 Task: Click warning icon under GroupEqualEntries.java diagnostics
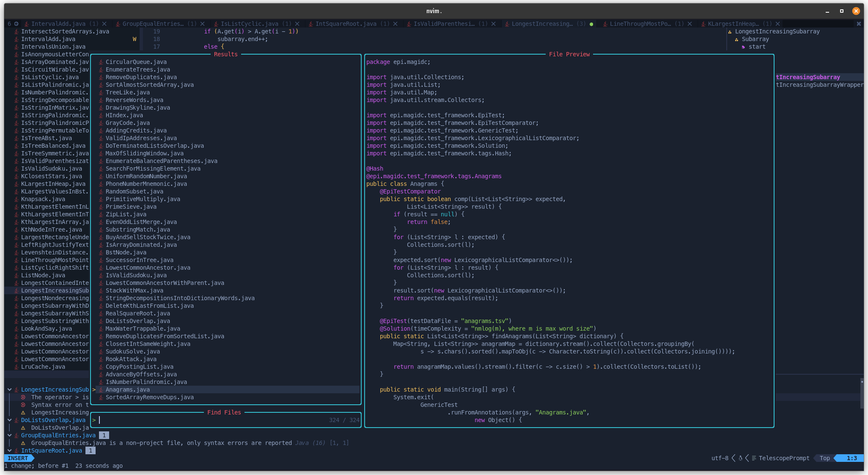23,443
